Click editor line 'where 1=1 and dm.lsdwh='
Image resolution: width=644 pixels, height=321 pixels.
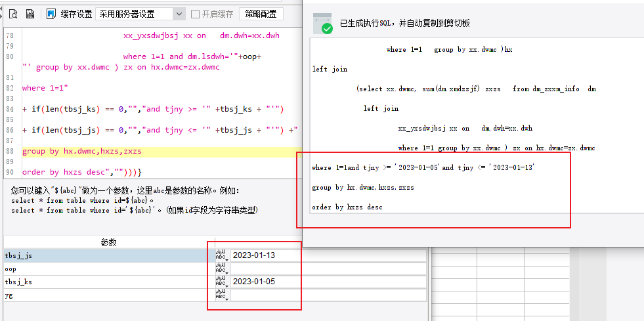coord(192,56)
